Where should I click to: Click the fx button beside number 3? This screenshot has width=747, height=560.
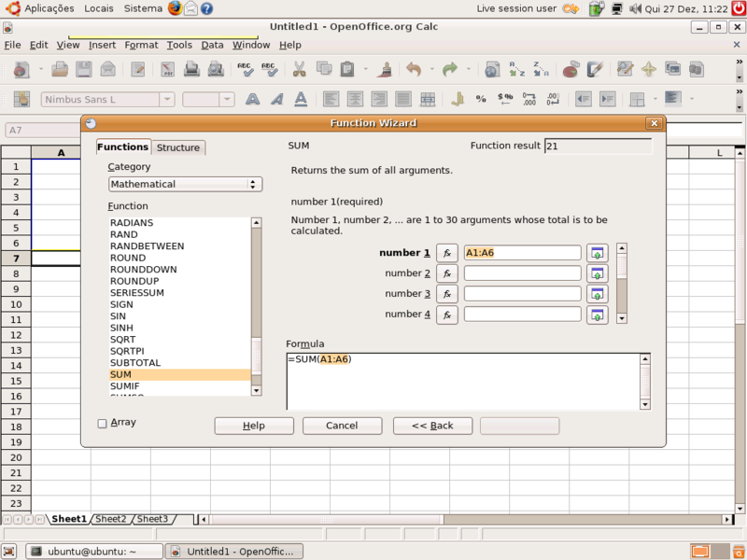[447, 294]
